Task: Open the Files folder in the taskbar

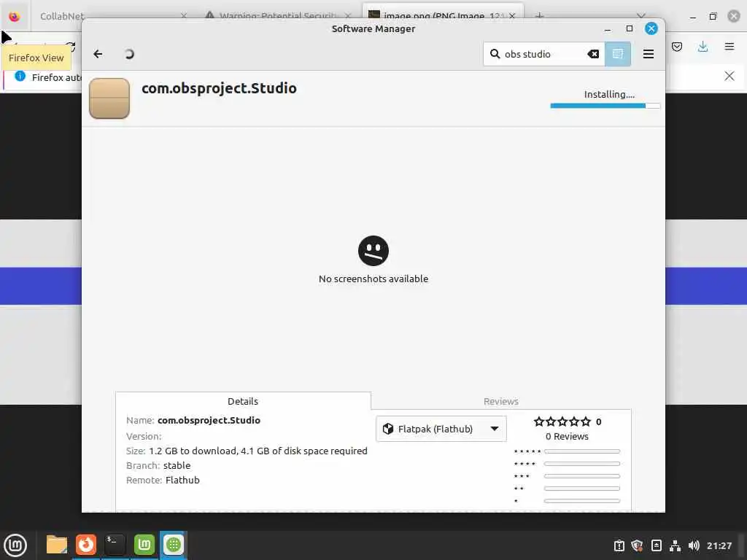Action: click(57, 545)
